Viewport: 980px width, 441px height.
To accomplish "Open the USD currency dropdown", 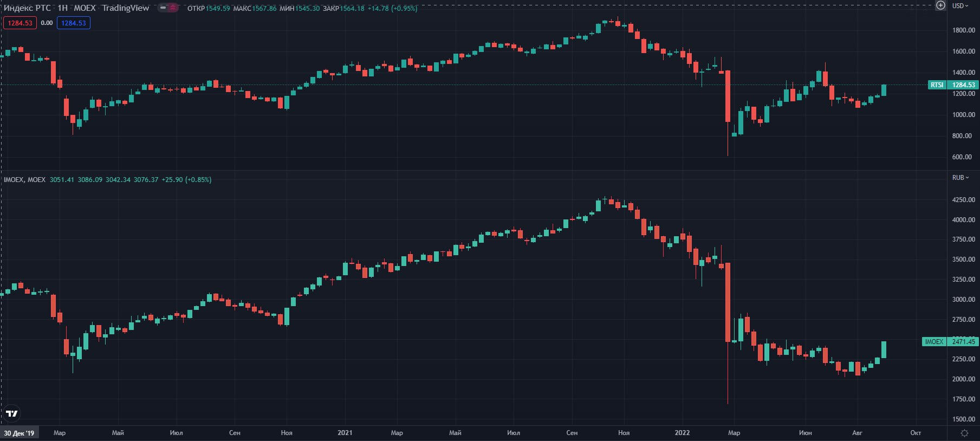I will click(960, 6).
